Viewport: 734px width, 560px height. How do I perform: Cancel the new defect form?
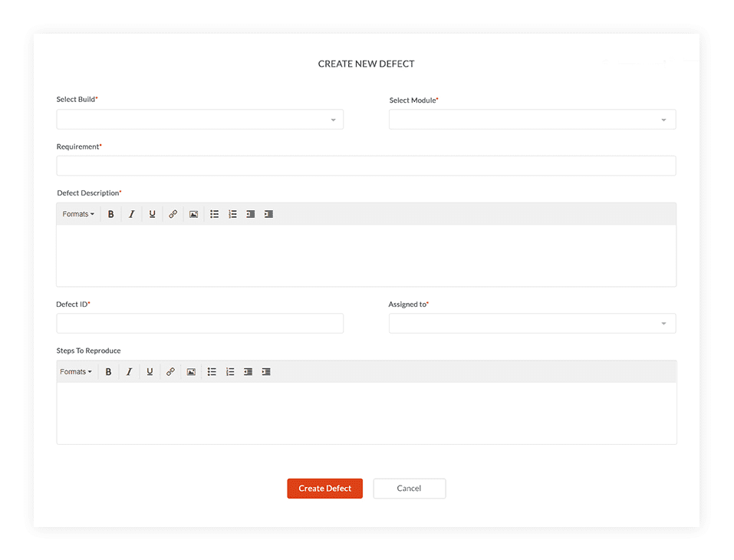point(409,489)
